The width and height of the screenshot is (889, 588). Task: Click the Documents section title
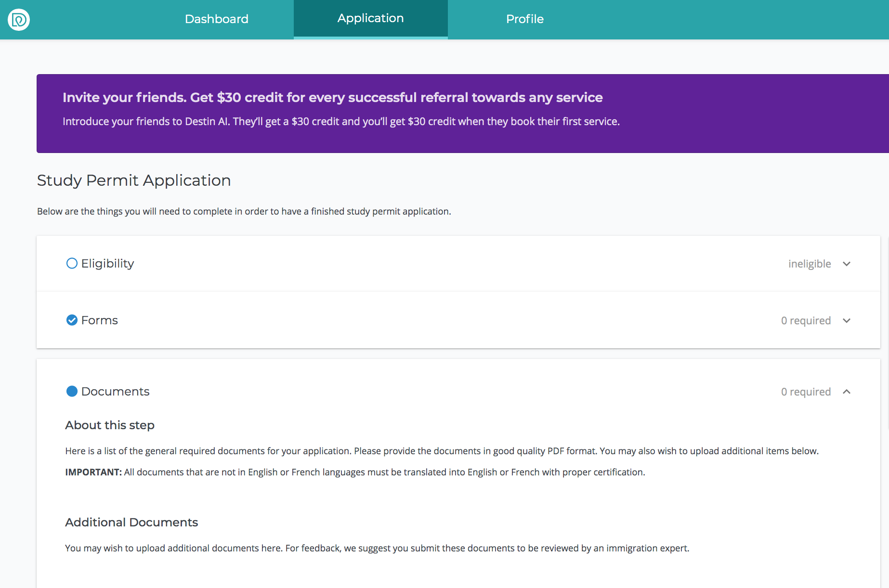coord(116,392)
